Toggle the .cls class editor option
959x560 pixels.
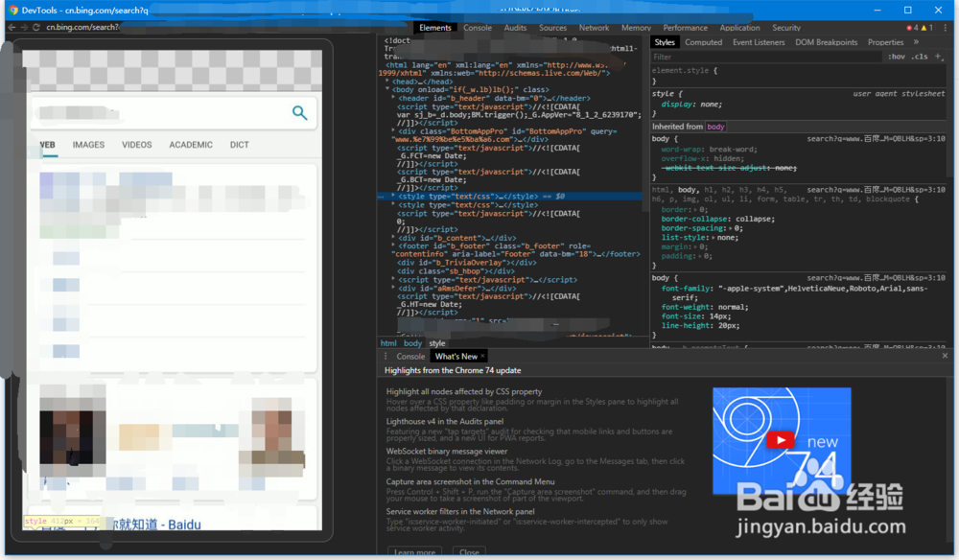[x=920, y=57]
